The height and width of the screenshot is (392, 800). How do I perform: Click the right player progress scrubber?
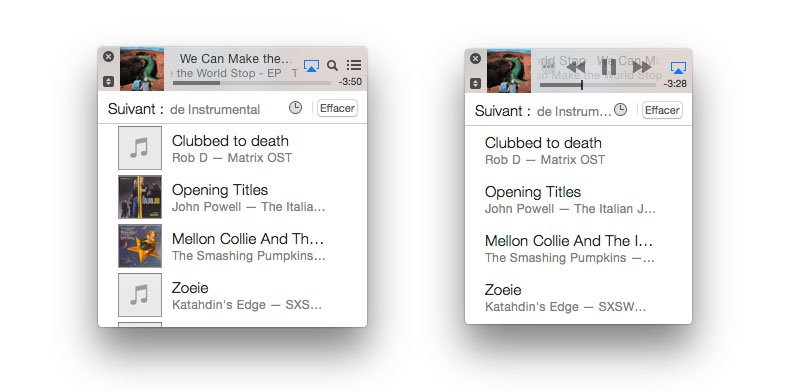coord(582,85)
